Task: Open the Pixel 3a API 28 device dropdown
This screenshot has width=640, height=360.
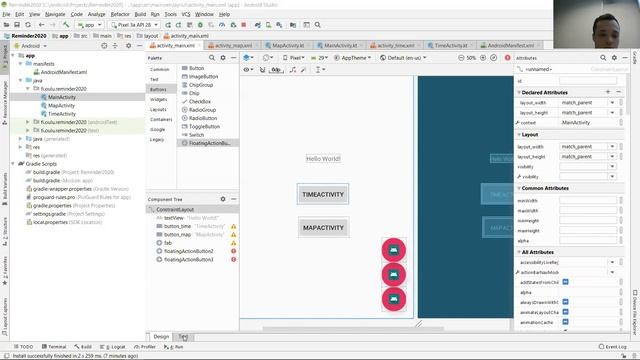Action: [x=134, y=25]
